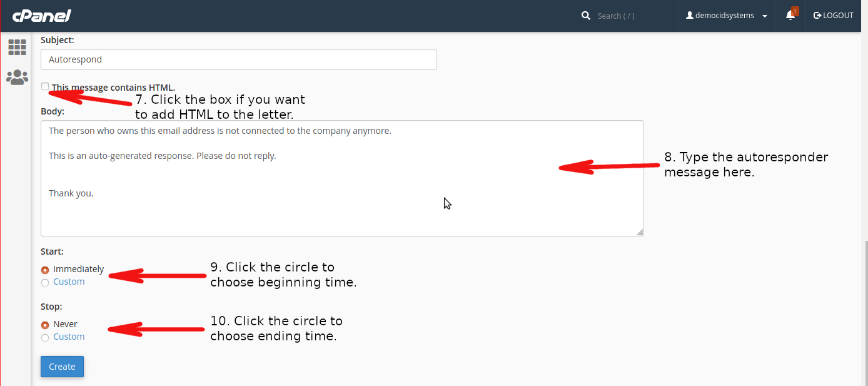Select the Custom start radio button

[x=45, y=283]
